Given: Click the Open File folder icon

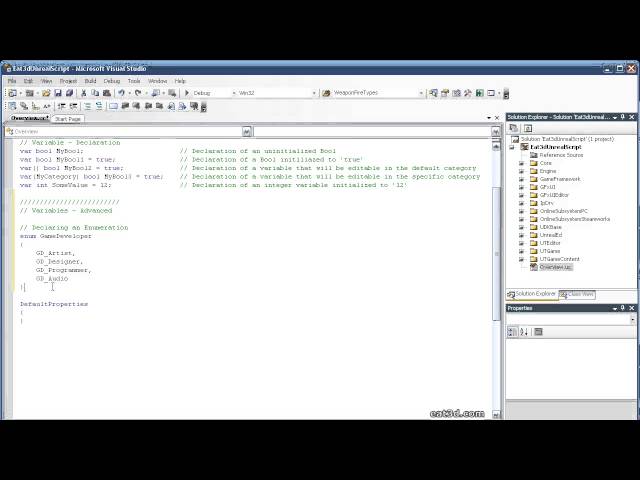Looking at the screenshot, I should click(46, 93).
